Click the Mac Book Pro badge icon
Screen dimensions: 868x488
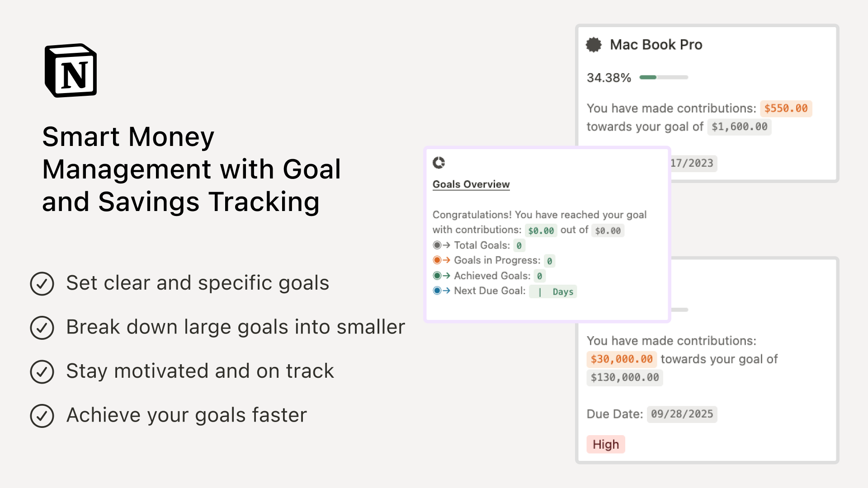pos(594,45)
